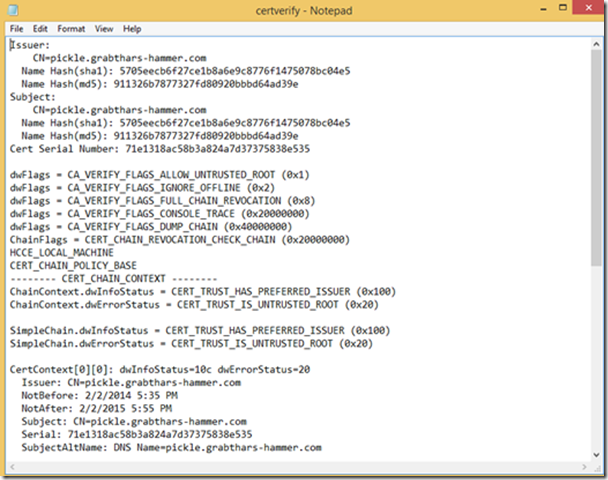
Task: Open the File menu
Action: coord(16,29)
